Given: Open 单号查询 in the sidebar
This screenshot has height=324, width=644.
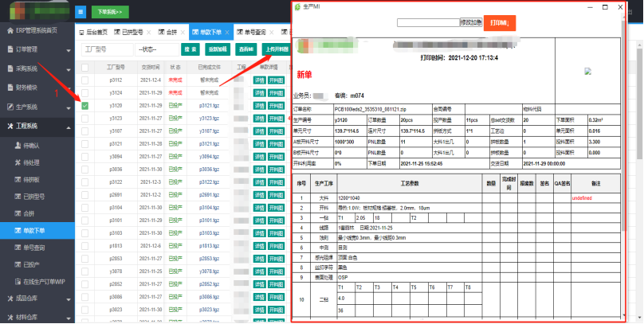Looking at the screenshot, I should 34,248.
